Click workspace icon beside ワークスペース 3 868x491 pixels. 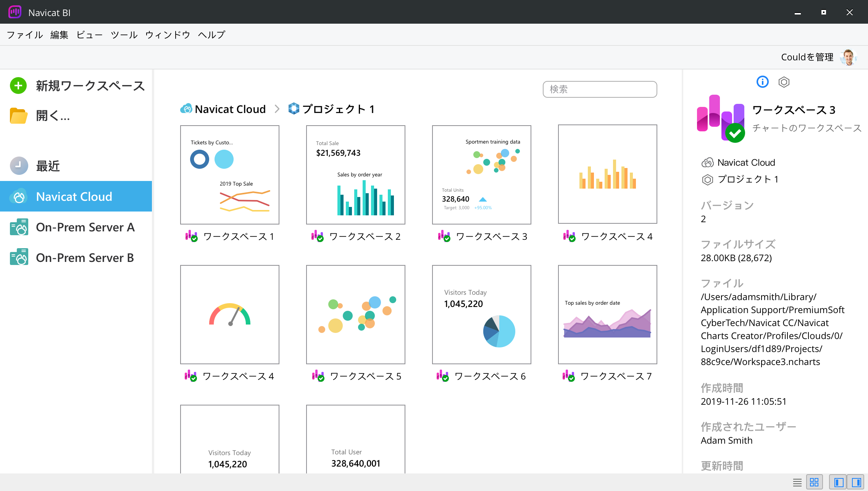[444, 236]
